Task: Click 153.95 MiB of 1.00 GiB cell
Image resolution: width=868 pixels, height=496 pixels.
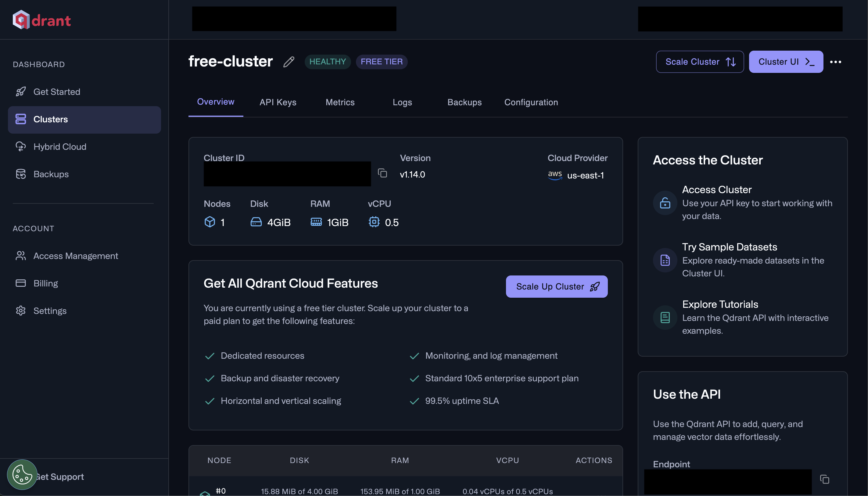Action: [400, 491]
